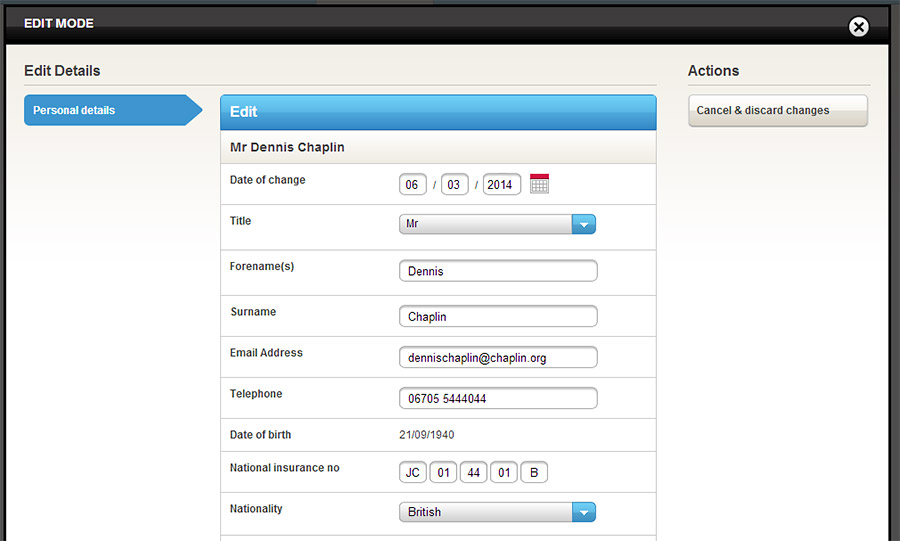Click the Date of birth value 21/09/1940
Image resolution: width=900 pixels, height=541 pixels.
pos(426,435)
